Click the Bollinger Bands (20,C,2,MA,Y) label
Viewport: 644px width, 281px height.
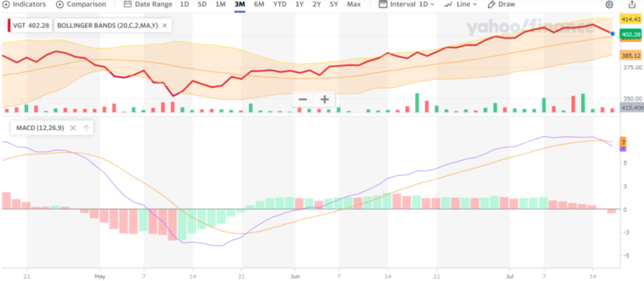click(107, 26)
